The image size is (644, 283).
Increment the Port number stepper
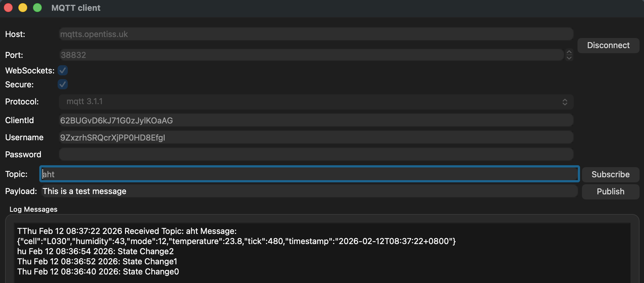click(x=569, y=52)
